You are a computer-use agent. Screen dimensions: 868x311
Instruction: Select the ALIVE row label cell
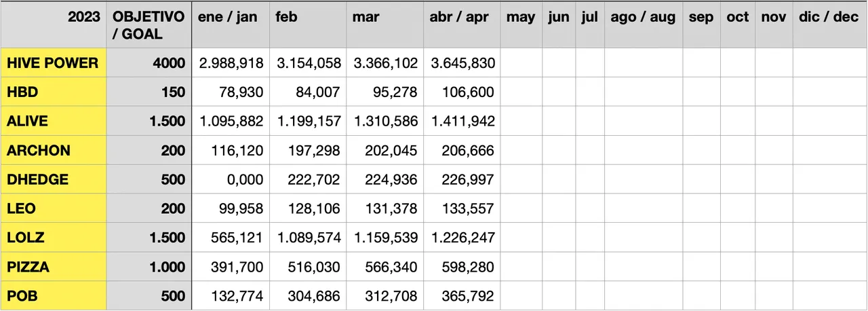pyautogui.click(x=53, y=122)
